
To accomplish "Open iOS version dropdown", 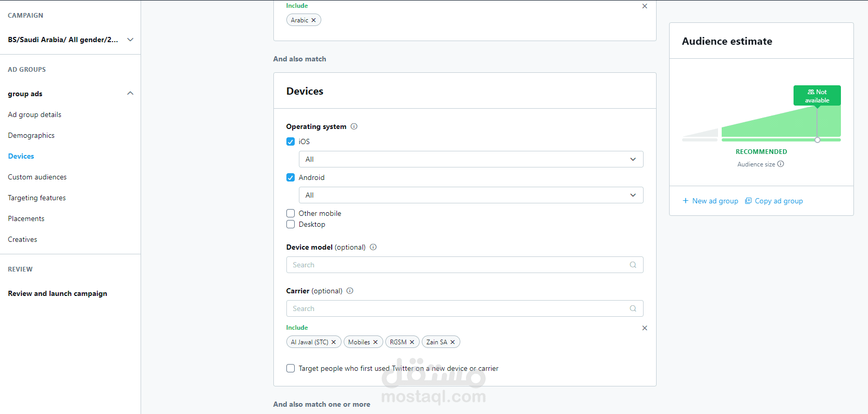I will click(471, 159).
